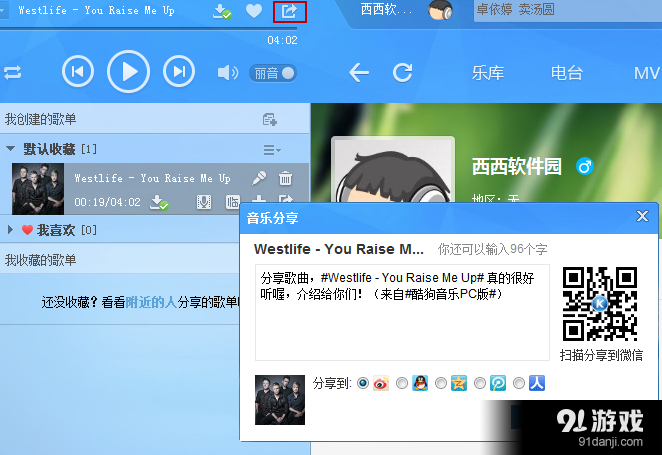
Task: Click the 西西软... username in top bar
Action: click(386, 10)
